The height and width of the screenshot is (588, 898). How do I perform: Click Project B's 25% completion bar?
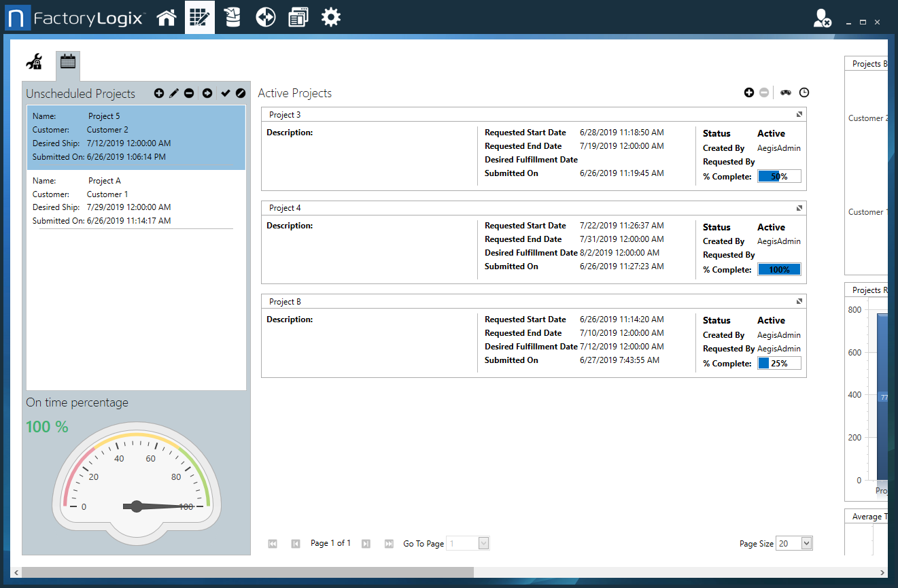[779, 362]
